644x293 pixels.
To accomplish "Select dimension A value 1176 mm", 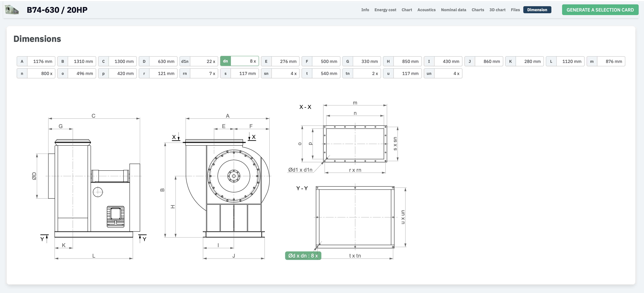I will point(36,61).
